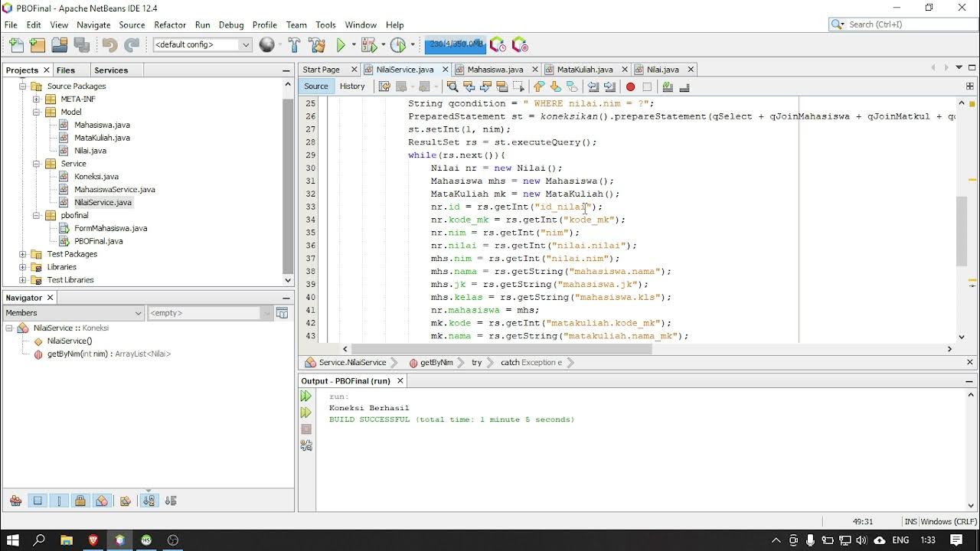Screen dimensions: 980x551
Task: Toggle Show Inner Classes filter in Navigator
Action: coord(102,500)
